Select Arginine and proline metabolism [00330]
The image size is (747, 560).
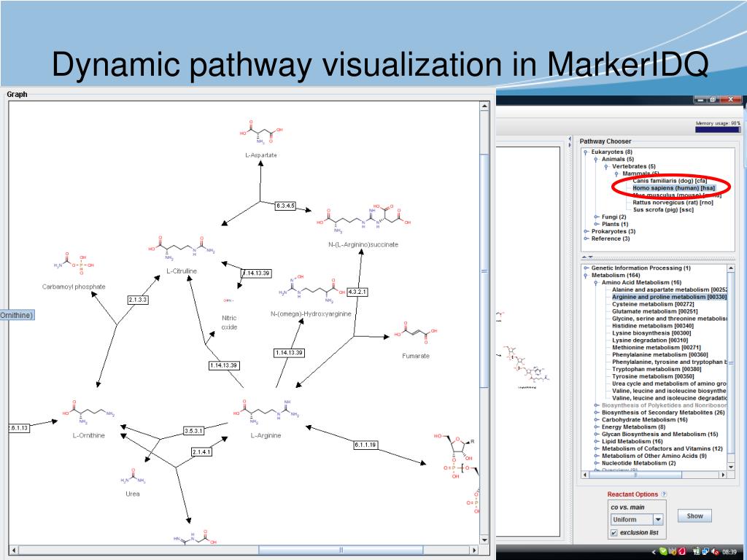(x=670, y=297)
